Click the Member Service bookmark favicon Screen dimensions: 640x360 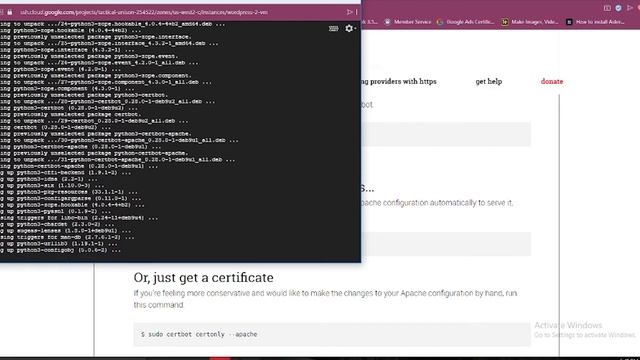(387, 22)
